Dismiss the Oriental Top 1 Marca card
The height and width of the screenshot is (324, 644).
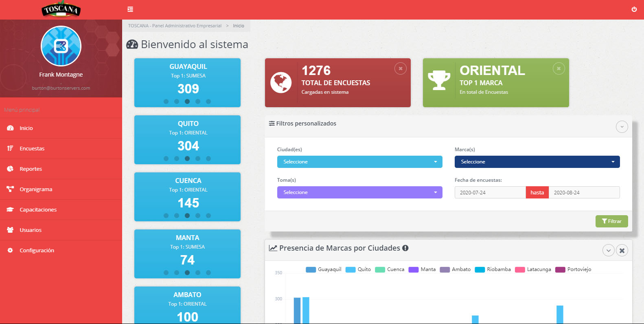559,68
